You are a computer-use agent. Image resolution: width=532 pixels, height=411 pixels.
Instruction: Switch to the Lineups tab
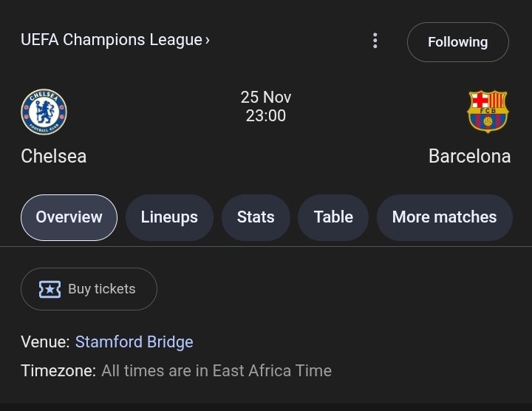pyautogui.click(x=169, y=217)
